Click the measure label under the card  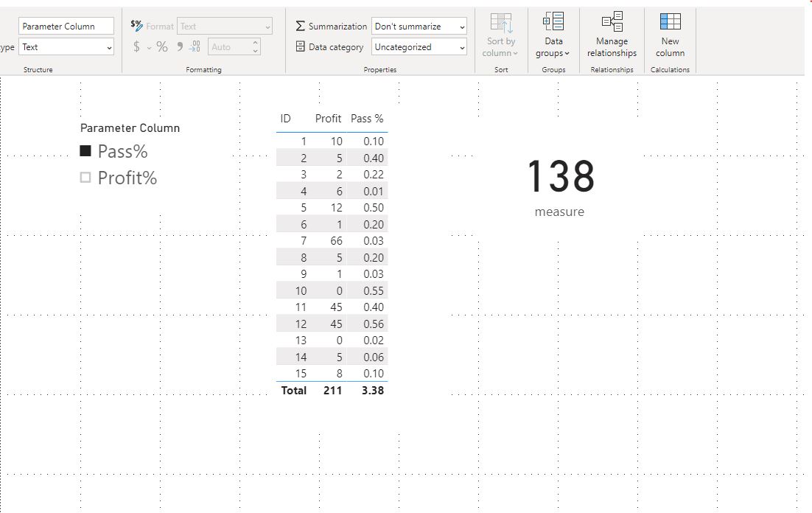pos(559,212)
